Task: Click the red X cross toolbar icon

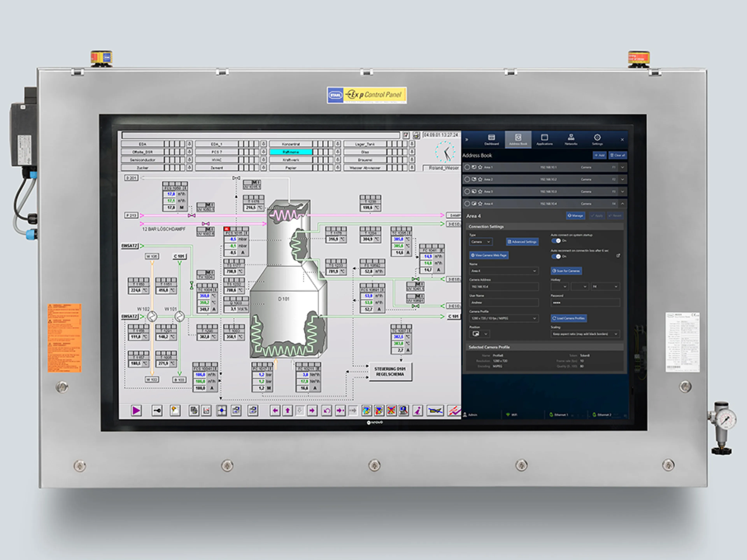Action: coord(391,410)
